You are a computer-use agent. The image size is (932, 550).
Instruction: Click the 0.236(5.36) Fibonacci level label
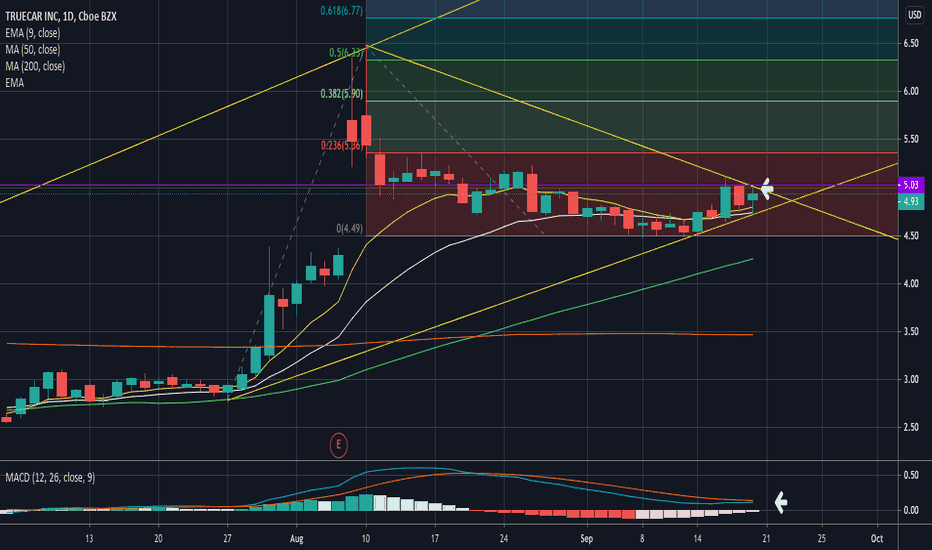click(x=342, y=145)
